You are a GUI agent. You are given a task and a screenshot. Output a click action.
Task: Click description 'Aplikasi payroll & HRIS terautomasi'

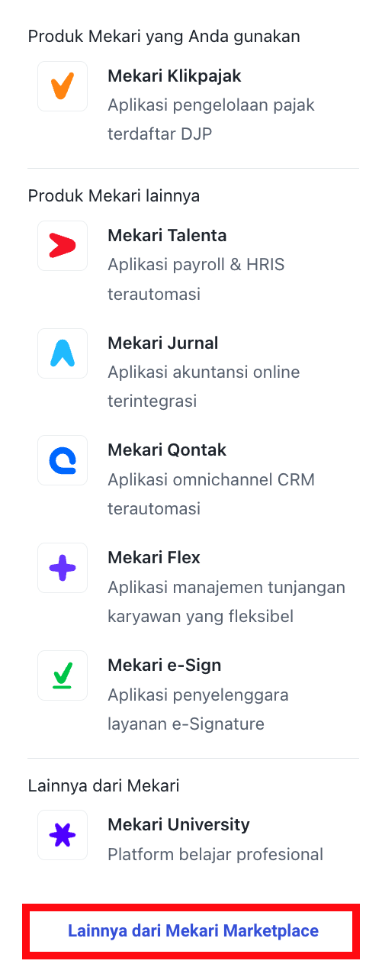click(x=196, y=279)
